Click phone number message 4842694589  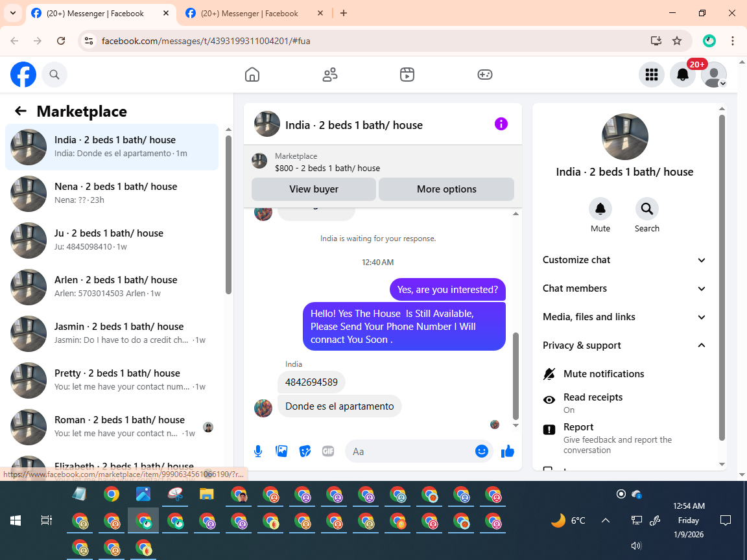click(x=311, y=382)
